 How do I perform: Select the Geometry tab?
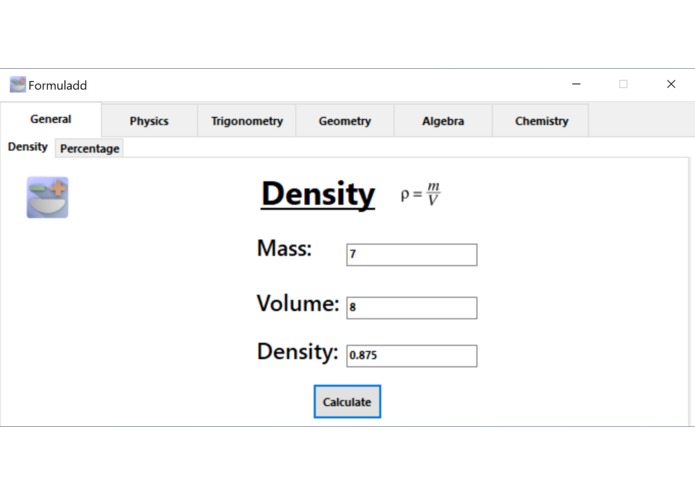[345, 121]
